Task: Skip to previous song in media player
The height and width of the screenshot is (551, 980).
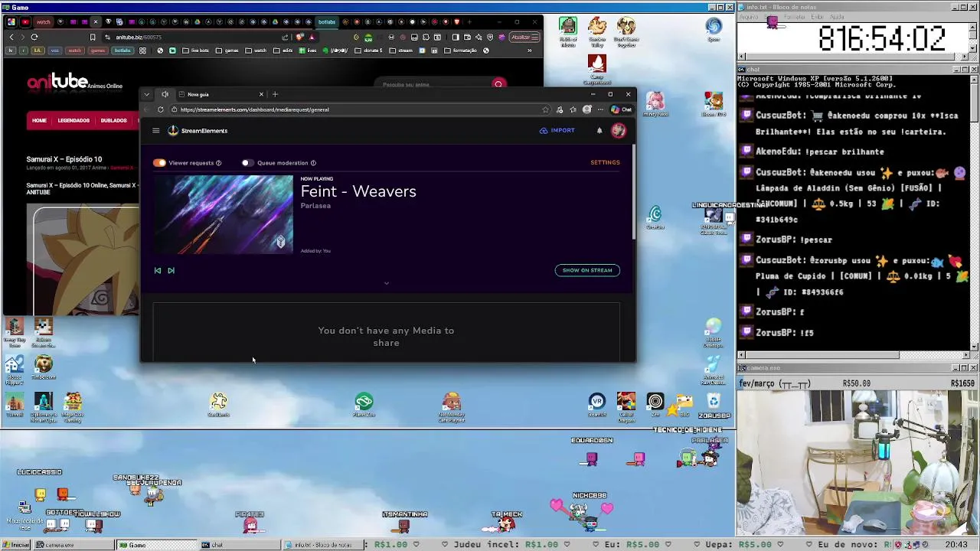Action: (x=158, y=270)
